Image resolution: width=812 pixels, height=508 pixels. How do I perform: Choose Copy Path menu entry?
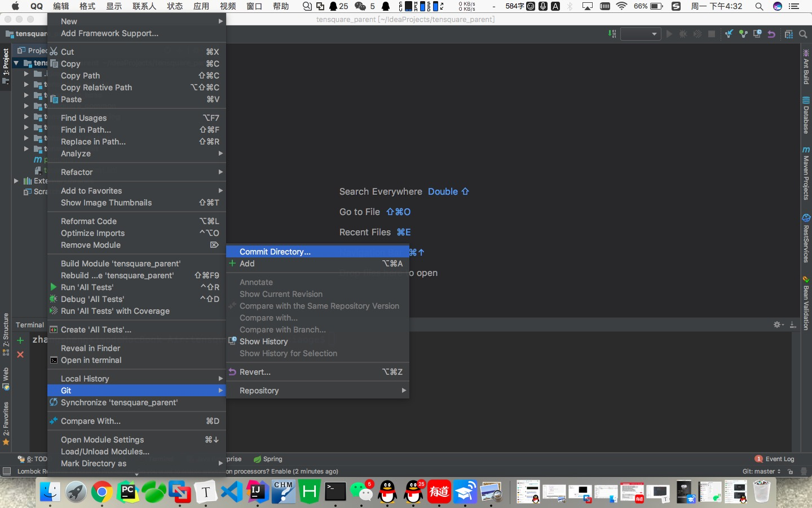coord(137,76)
